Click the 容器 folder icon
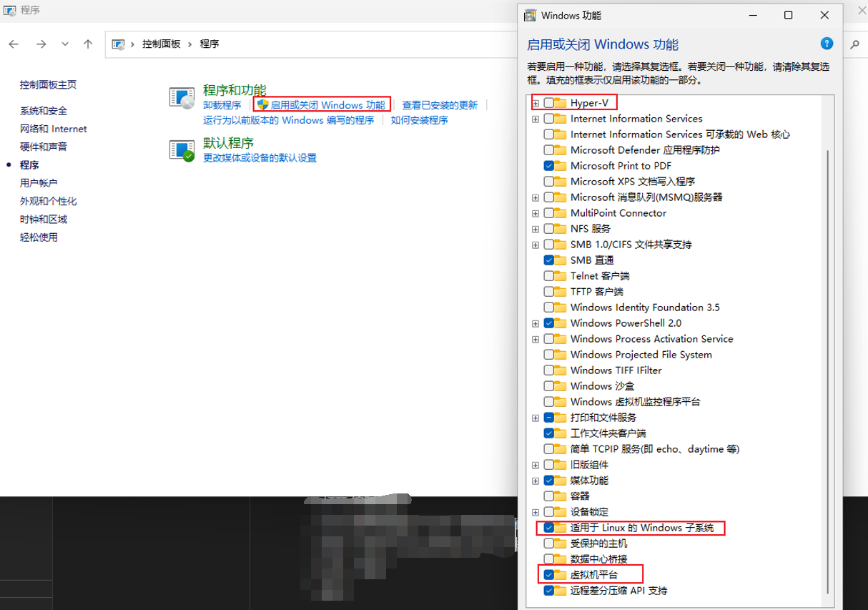868x610 pixels. [x=561, y=496]
